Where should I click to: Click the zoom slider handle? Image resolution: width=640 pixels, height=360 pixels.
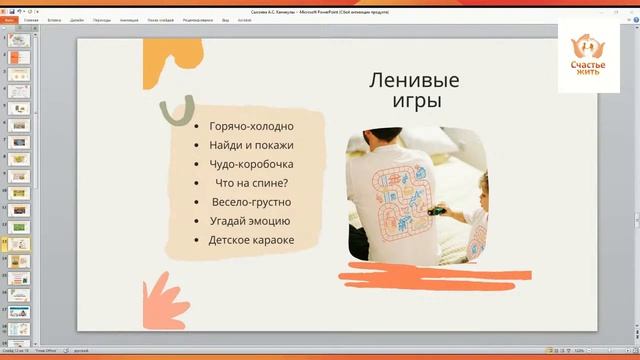610,351
